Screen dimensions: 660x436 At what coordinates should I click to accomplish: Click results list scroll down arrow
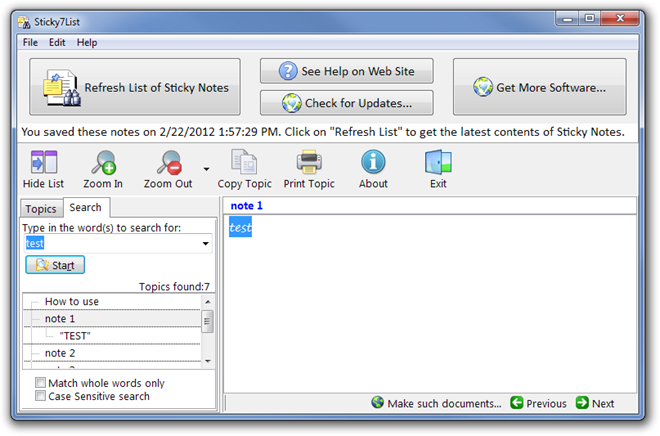[208, 361]
